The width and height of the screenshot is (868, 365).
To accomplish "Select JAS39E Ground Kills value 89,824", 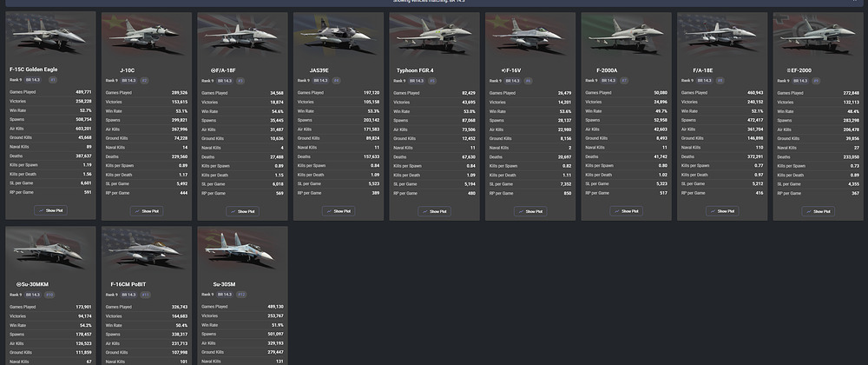I will (372, 138).
